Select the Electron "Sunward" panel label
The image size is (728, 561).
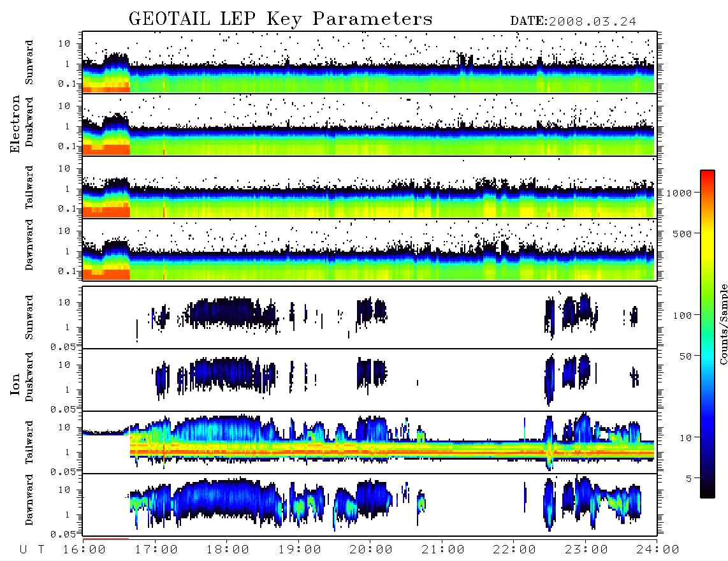(x=29, y=62)
